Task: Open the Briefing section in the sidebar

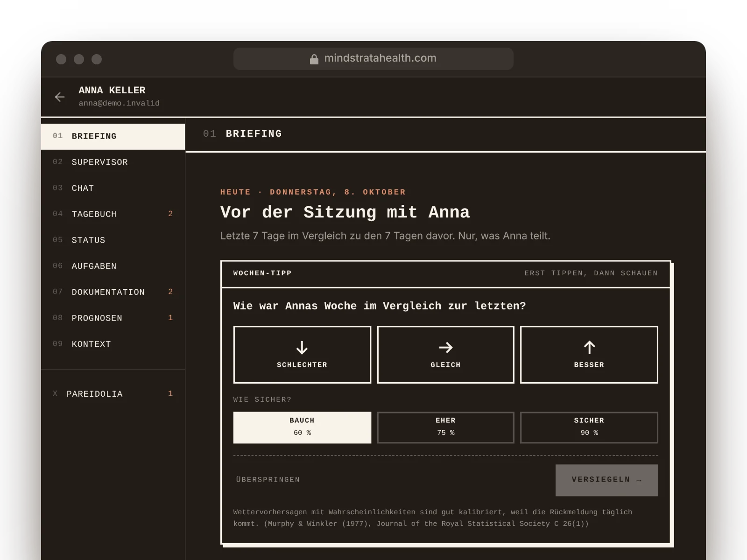Action: [113, 136]
